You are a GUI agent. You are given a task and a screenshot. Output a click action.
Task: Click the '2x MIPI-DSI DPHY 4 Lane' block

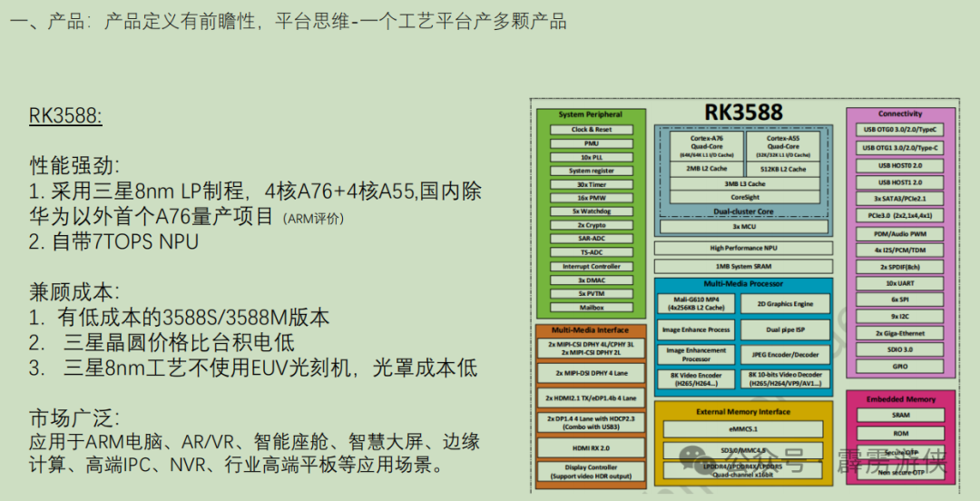tap(591, 373)
